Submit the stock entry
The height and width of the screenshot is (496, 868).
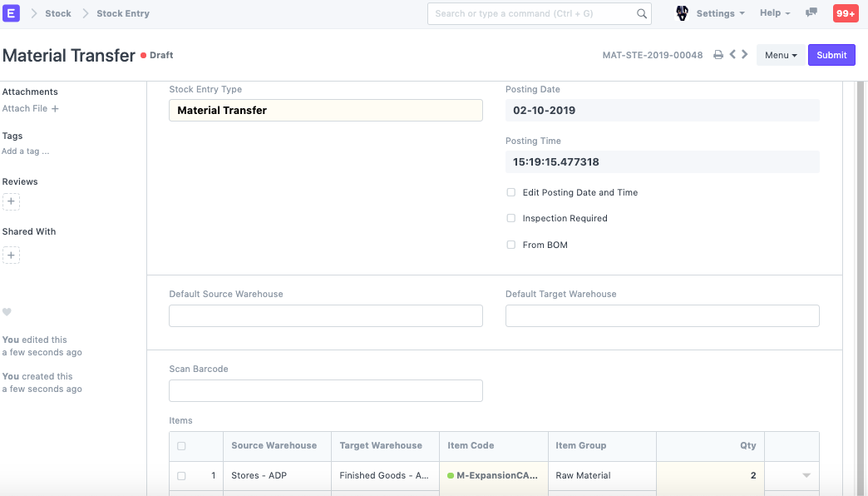[831, 55]
